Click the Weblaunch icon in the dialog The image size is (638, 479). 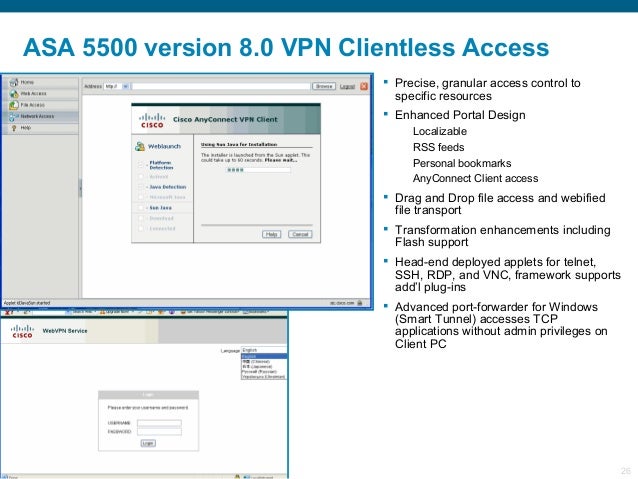tap(140, 146)
